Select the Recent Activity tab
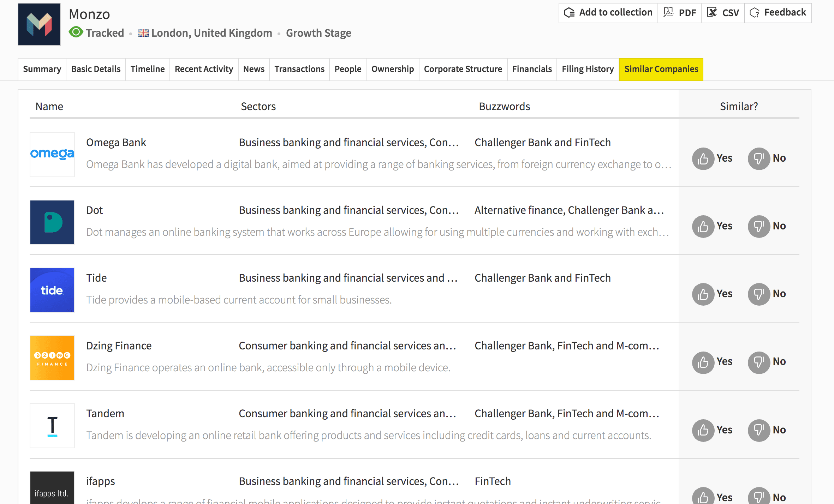 coord(204,69)
